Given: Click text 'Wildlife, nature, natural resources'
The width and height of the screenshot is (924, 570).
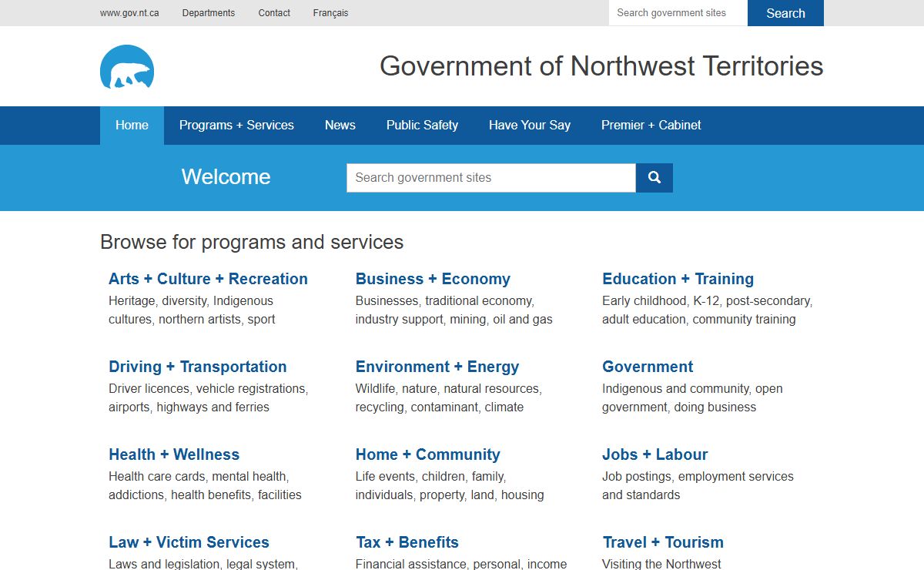Looking at the screenshot, I should [x=448, y=389].
